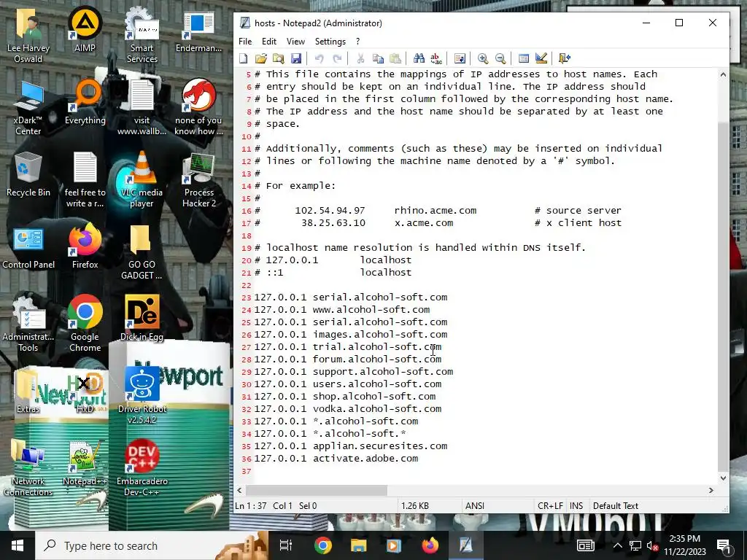747x560 pixels.
Task: Zoom out with magnifier minus icon
Action: (500, 58)
